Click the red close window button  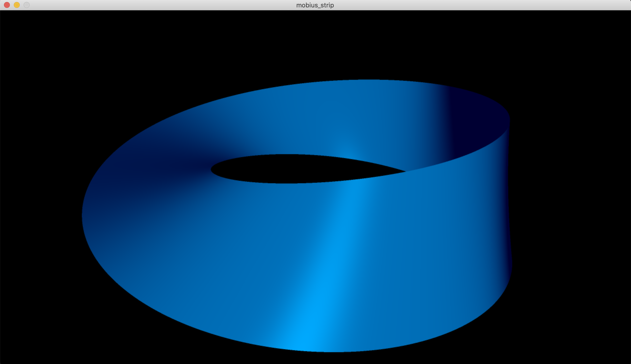pos(7,5)
